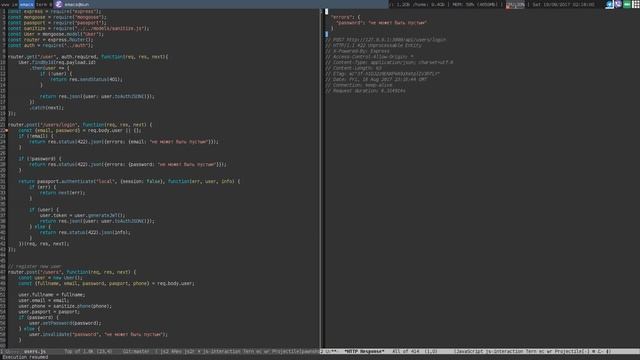Viewport: 640px width, 360px height.
Task: Click the return res.sendStatus(401) line
Action: click(x=86, y=80)
